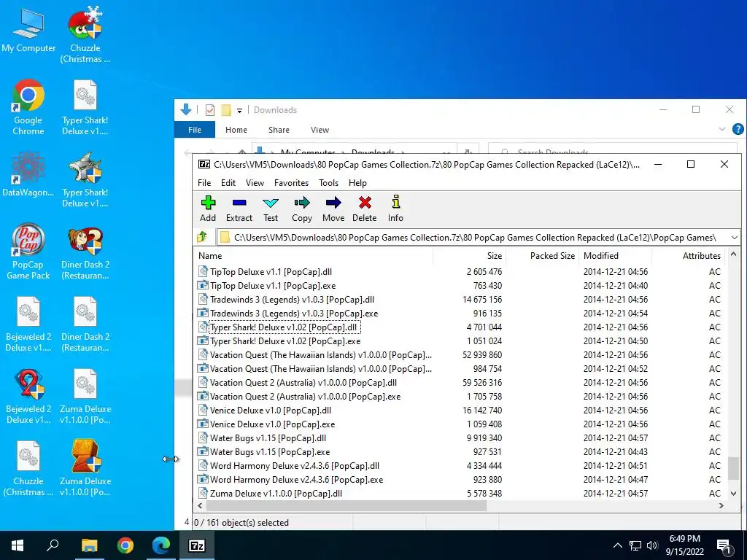The height and width of the screenshot is (560, 747).
Task: Select Venice Deluxe v1.0 [PopCap].dll
Action: pyautogui.click(x=264, y=410)
